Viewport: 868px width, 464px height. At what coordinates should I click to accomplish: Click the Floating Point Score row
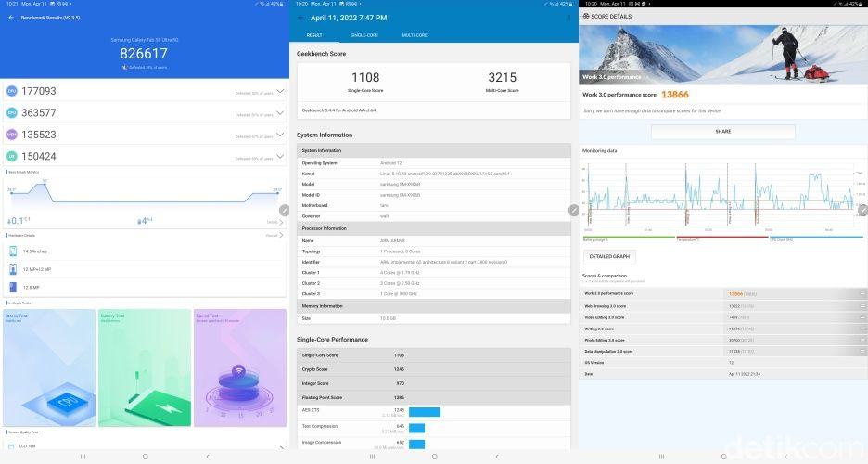tap(434, 397)
